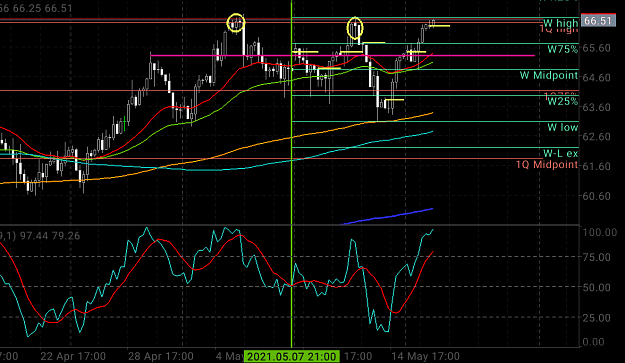This screenshot has height=363, width=625.
Task: Select the green "W high" level label
Action: coord(560,23)
